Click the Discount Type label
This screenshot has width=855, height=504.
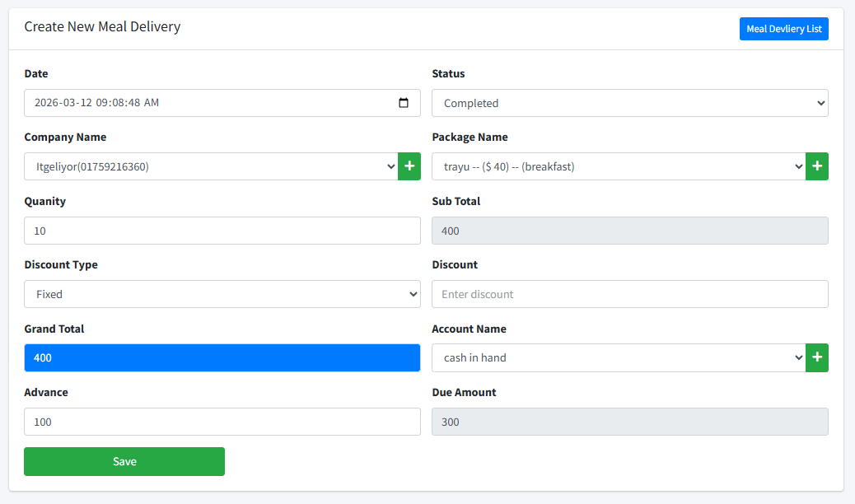coord(61,265)
